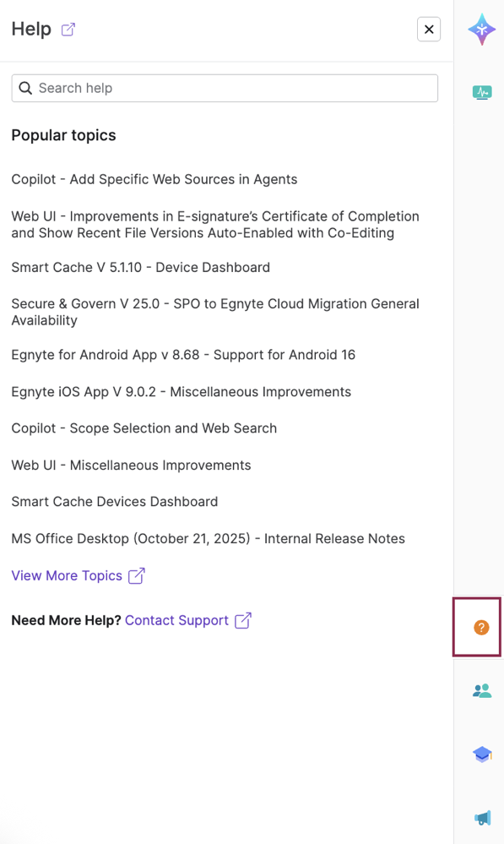504x844 pixels.
Task: Open the Egnyte Copilot sparkle icon
Action: coord(481,29)
